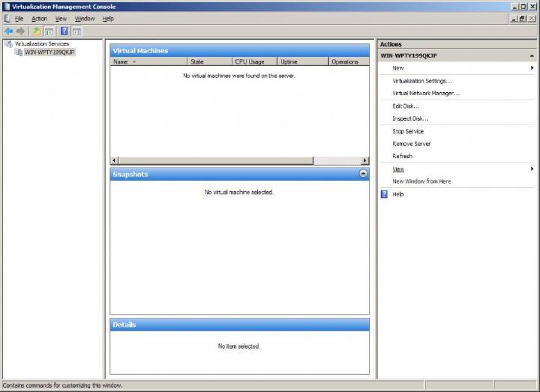The width and height of the screenshot is (540, 392).
Task: Restore the inner MDI window
Action: pyautogui.click(x=523, y=19)
